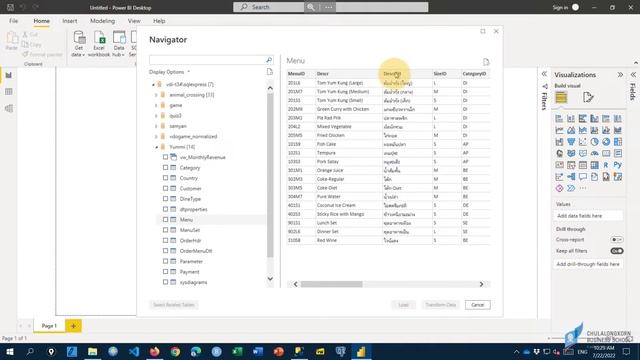Tick the Menu table checkbox

(x=165, y=220)
